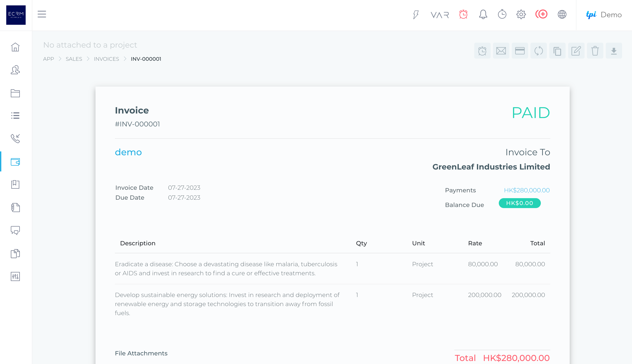Click the recurring refresh arrows button
632x364 pixels.
538,51
